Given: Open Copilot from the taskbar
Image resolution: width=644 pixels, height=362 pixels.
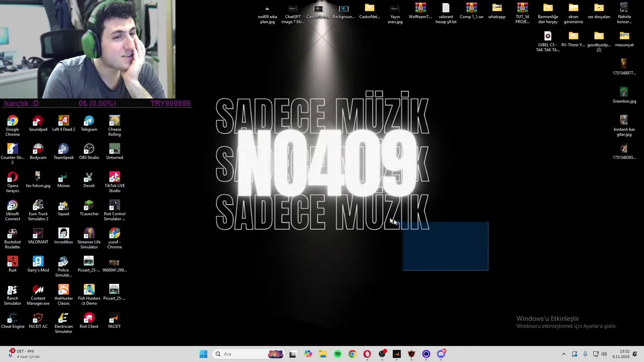Looking at the screenshot, I should [308, 354].
